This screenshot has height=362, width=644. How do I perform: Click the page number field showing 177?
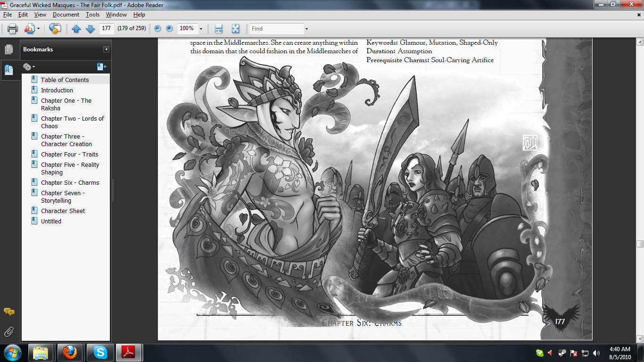point(107,28)
